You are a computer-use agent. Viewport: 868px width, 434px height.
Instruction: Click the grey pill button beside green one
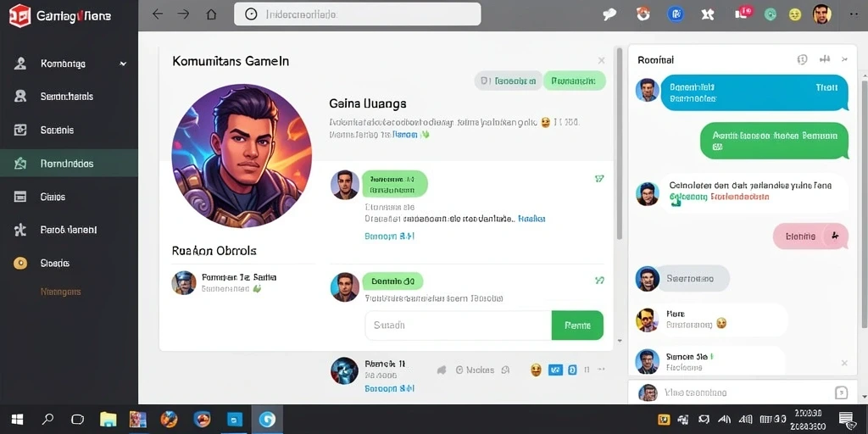tap(508, 81)
